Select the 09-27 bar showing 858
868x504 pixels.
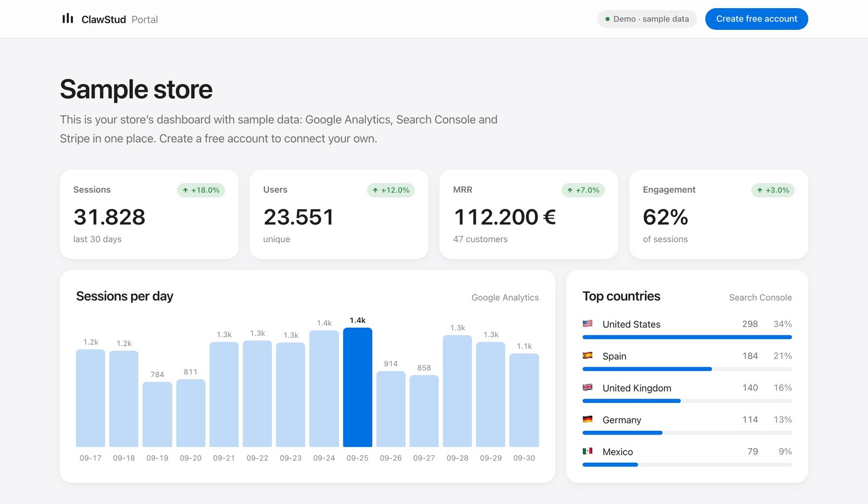coord(424,411)
